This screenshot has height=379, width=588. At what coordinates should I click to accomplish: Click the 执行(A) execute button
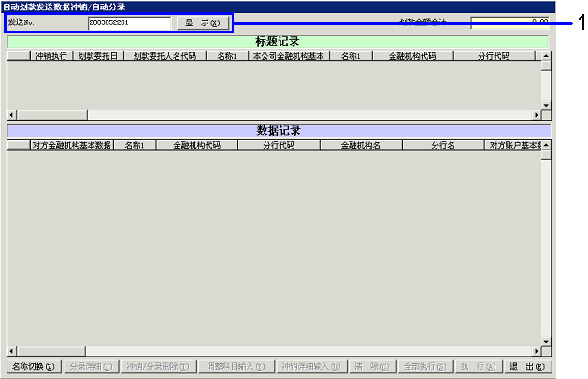[x=478, y=366]
